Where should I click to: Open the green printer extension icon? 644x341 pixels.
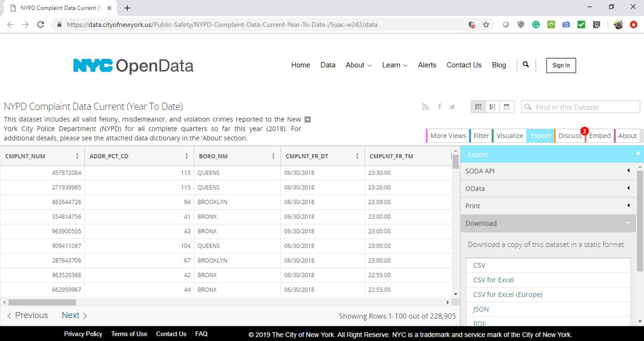point(551,25)
